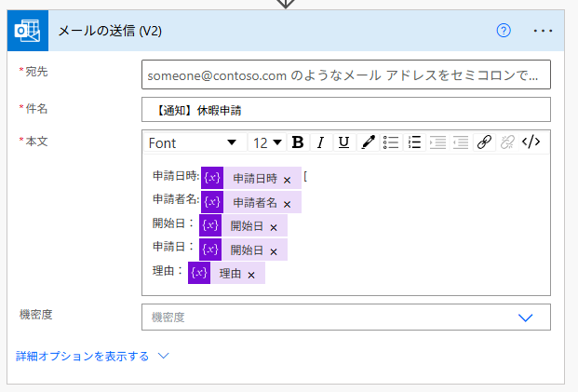The image size is (578, 392).
Task: Insert a bulleted list
Action: (391, 142)
